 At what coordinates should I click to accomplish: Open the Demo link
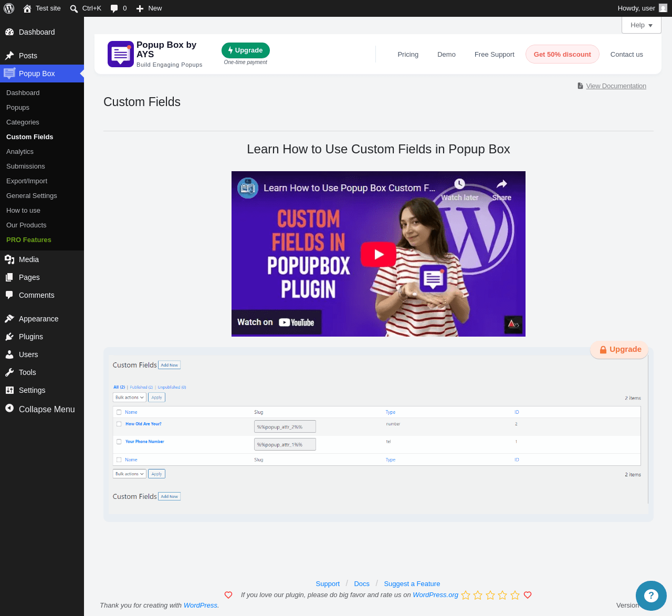tap(446, 55)
